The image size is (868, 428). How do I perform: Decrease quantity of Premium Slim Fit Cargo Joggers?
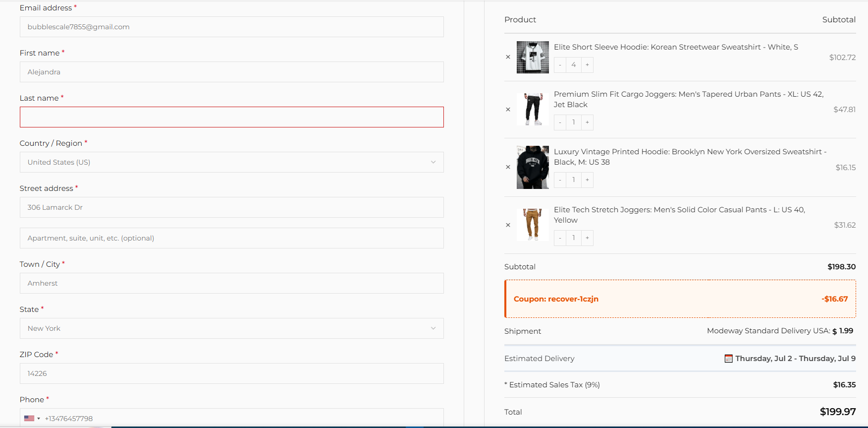[x=560, y=122]
